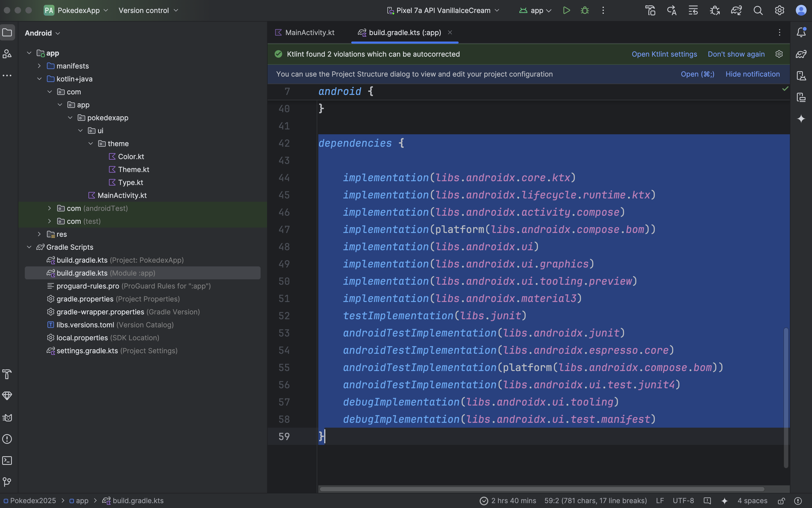
Task: Collapse the Gradle Scripts node
Action: pyautogui.click(x=29, y=247)
